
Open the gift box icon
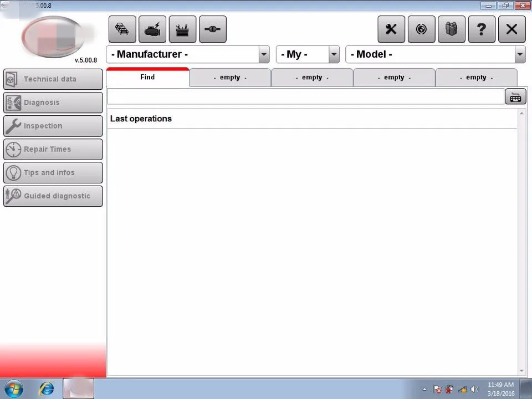(451, 29)
